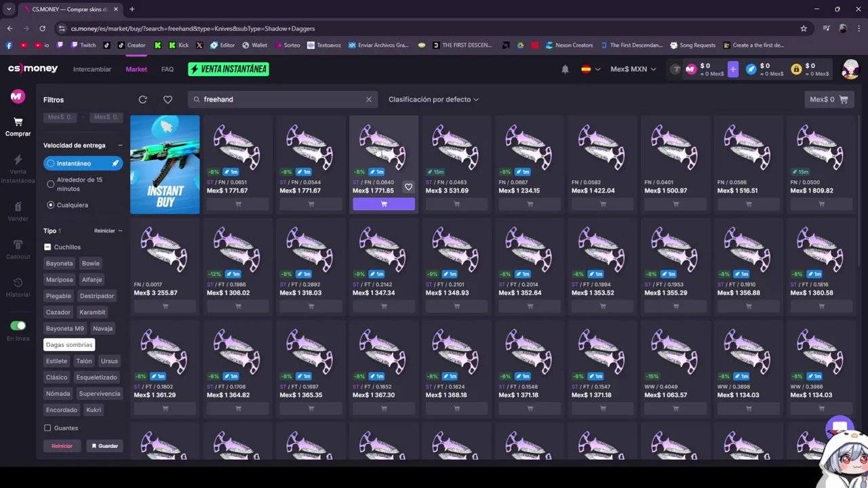Open Cashout in the left sidebar
Image resolution: width=868 pixels, height=488 pixels.
(x=18, y=249)
